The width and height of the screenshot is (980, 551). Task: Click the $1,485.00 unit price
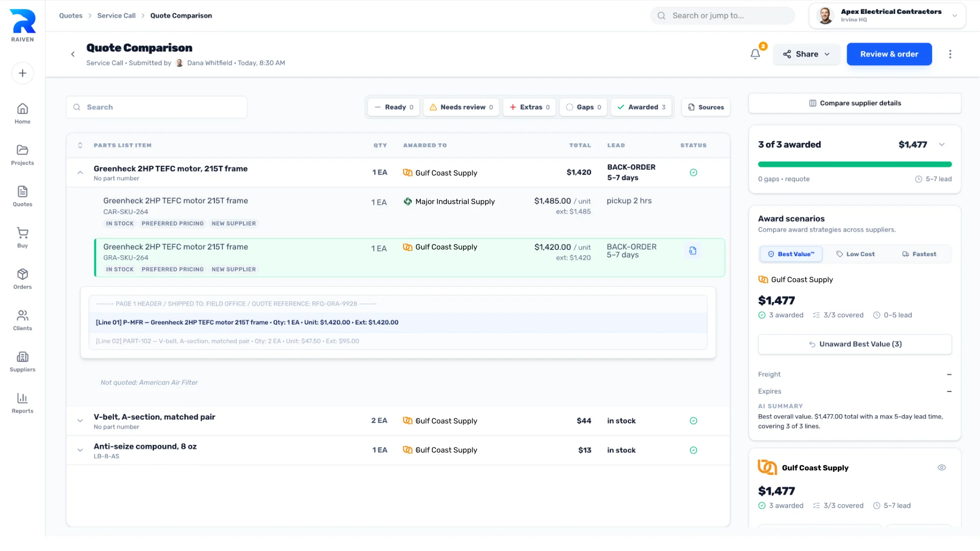(x=553, y=201)
